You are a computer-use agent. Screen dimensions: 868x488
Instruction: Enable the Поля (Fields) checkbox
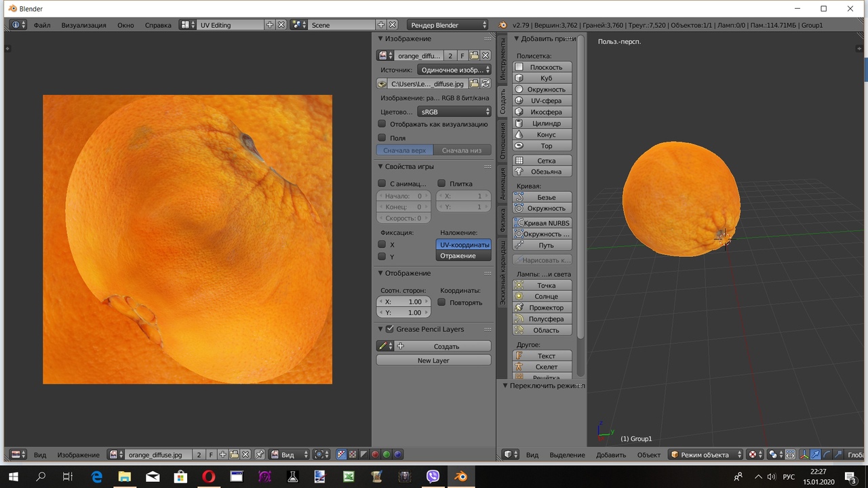[x=382, y=138]
